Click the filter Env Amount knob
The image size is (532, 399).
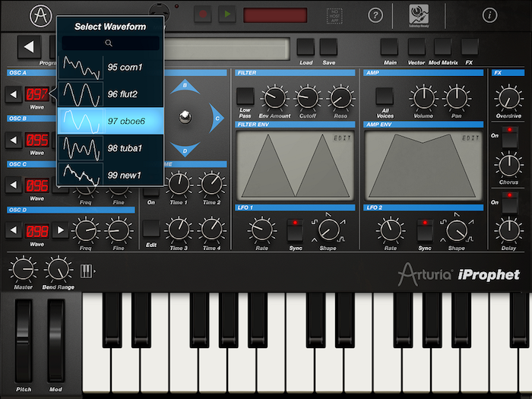click(275, 98)
